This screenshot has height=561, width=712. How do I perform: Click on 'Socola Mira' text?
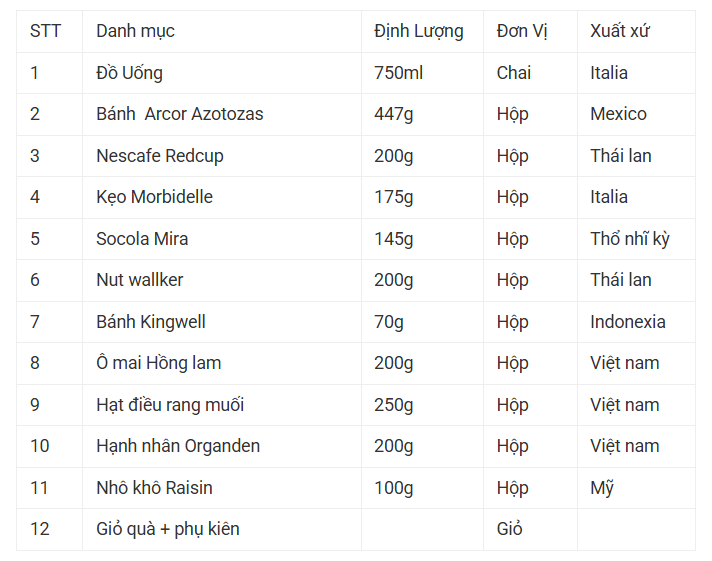142,239
